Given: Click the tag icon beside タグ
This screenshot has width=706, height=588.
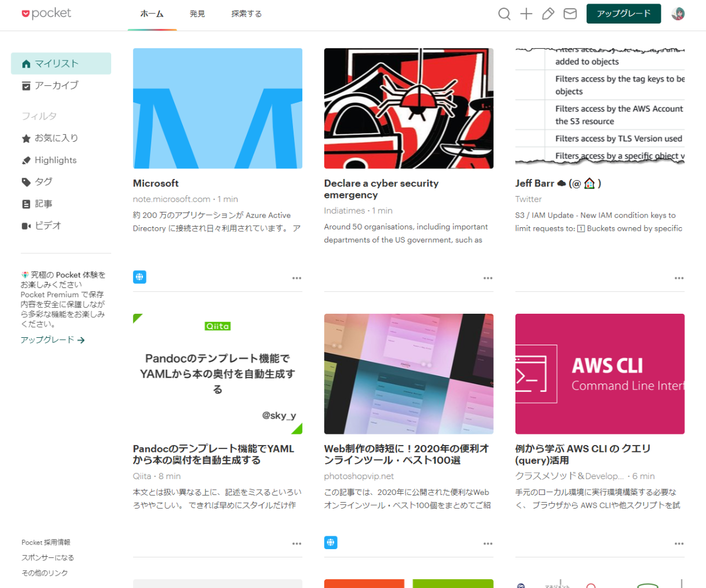Looking at the screenshot, I should pos(26,182).
